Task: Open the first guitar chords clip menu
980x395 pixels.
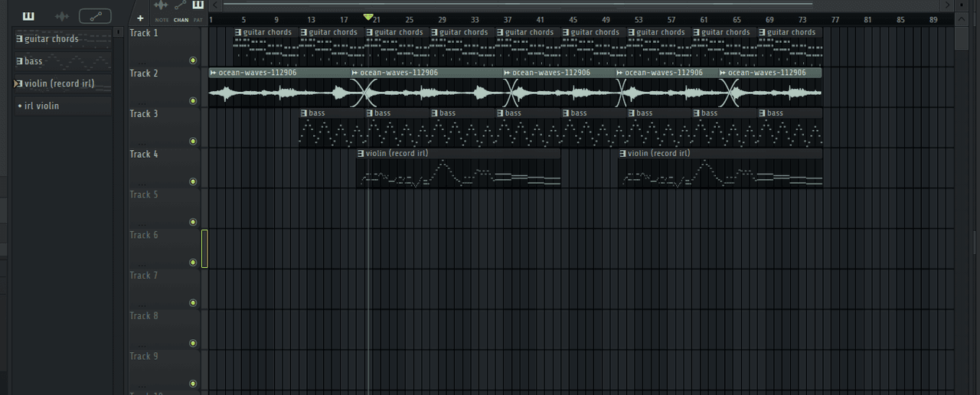Action: coord(238,32)
